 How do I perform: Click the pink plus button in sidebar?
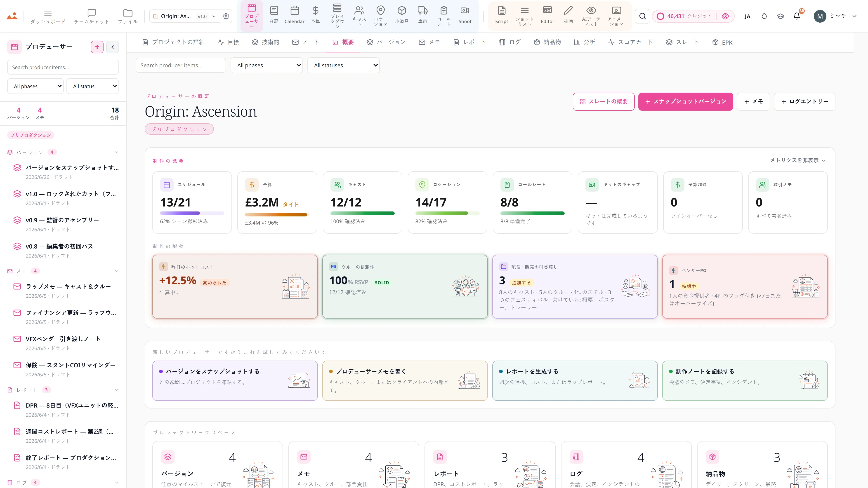[97, 47]
